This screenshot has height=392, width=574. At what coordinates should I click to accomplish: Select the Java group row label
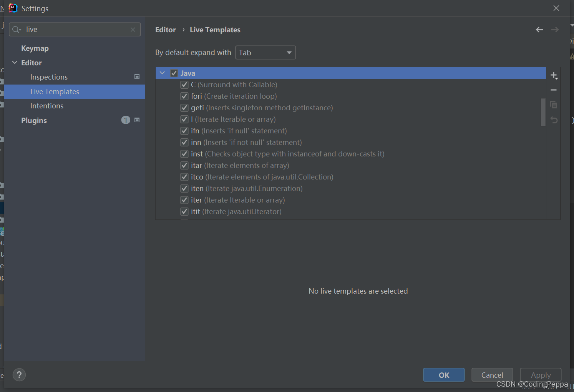(188, 73)
